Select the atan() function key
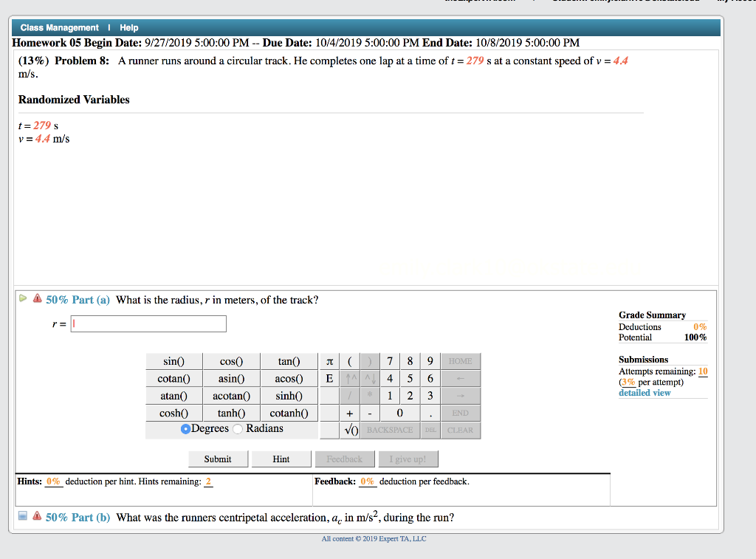This screenshot has height=559, width=756. click(x=174, y=396)
